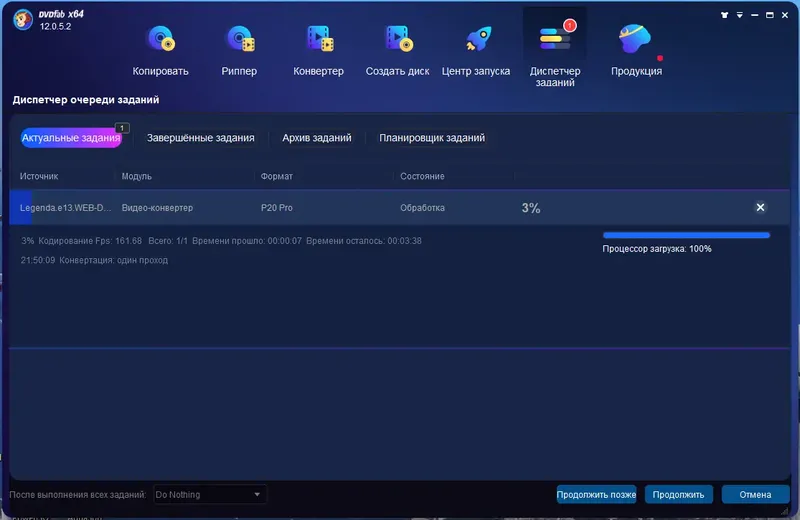800x520 pixels.
Task: Click the Отмена button
Action: tap(755, 494)
